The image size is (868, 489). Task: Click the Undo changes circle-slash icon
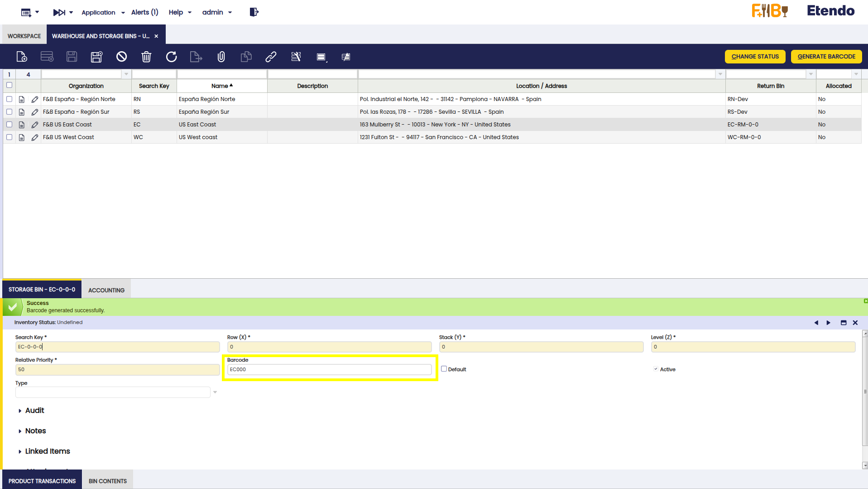121,57
